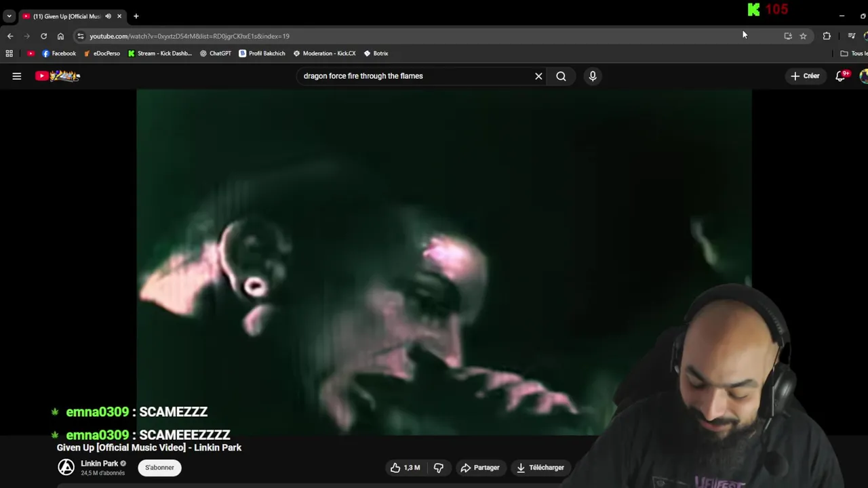Close the Given Up YouTube tab
Screen dimensions: 868x488
point(119,16)
